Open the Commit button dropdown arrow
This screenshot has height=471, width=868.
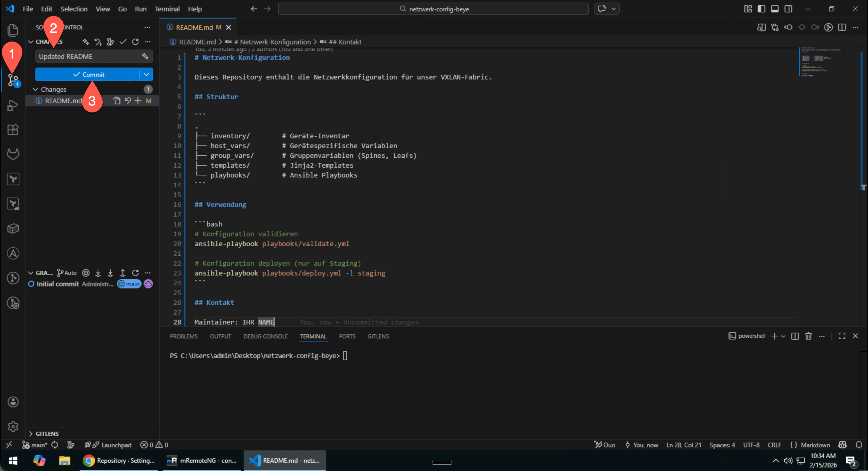(x=146, y=74)
